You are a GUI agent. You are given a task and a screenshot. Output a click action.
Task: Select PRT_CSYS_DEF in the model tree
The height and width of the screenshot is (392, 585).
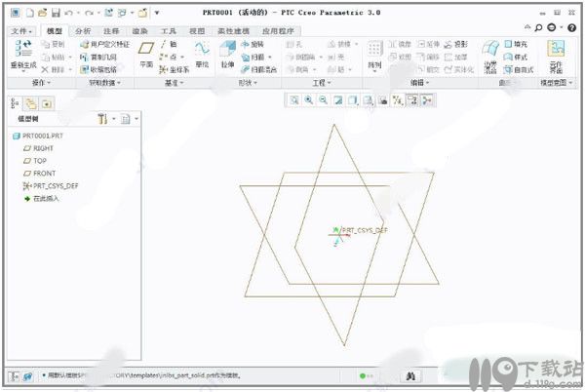[x=51, y=185]
